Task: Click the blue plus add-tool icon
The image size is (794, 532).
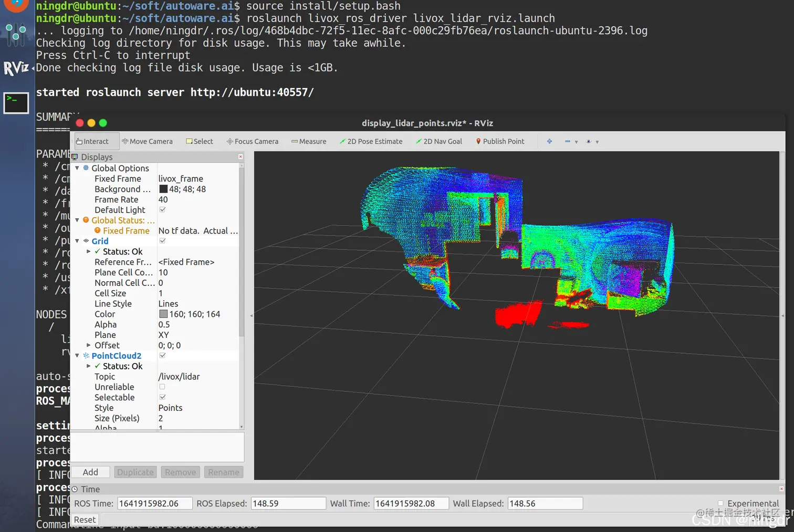Action: pos(549,141)
